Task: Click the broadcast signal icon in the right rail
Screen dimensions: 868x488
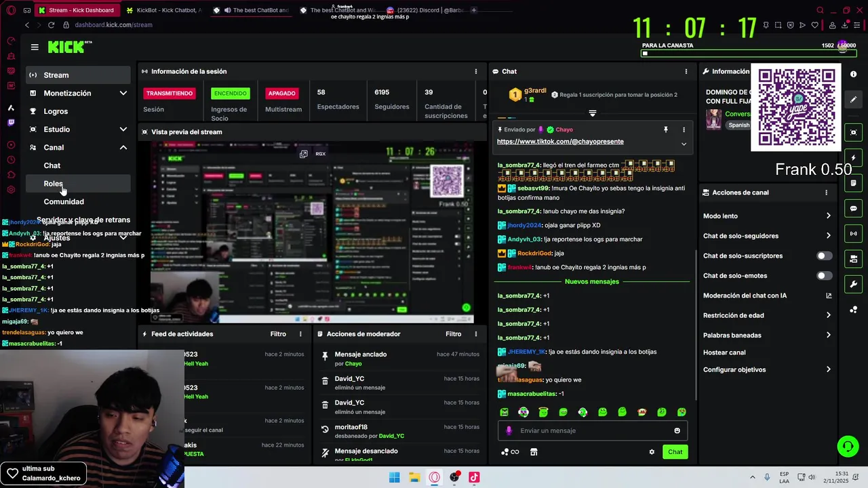Action: 853,234
